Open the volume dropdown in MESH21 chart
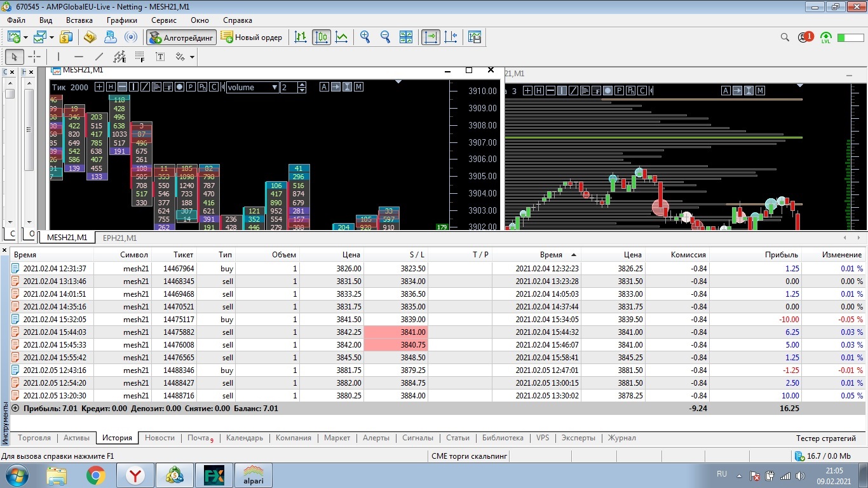Viewport: 868px width, 488px height. point(275,87)
